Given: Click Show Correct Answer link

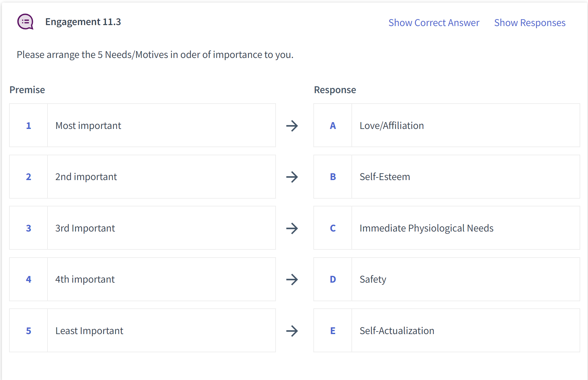Looking at the screenshot, I should click(433, 23).
